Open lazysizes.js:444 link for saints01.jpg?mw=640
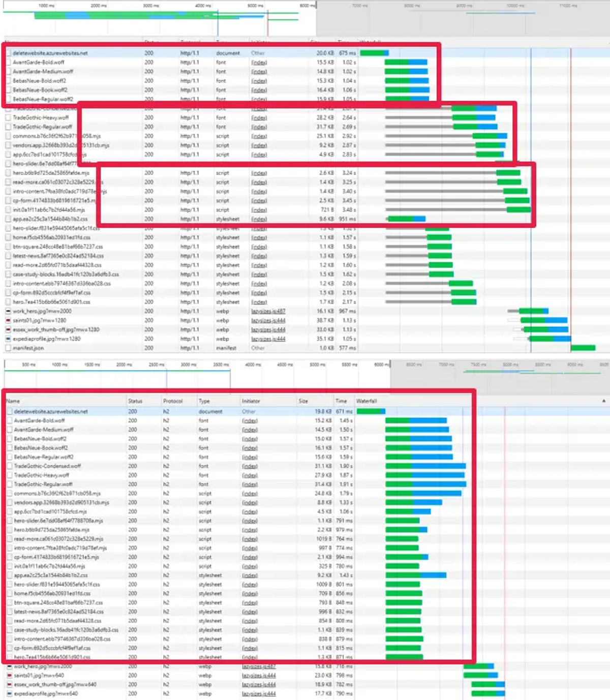Screen dimensions: 610x700 point(259,675)
